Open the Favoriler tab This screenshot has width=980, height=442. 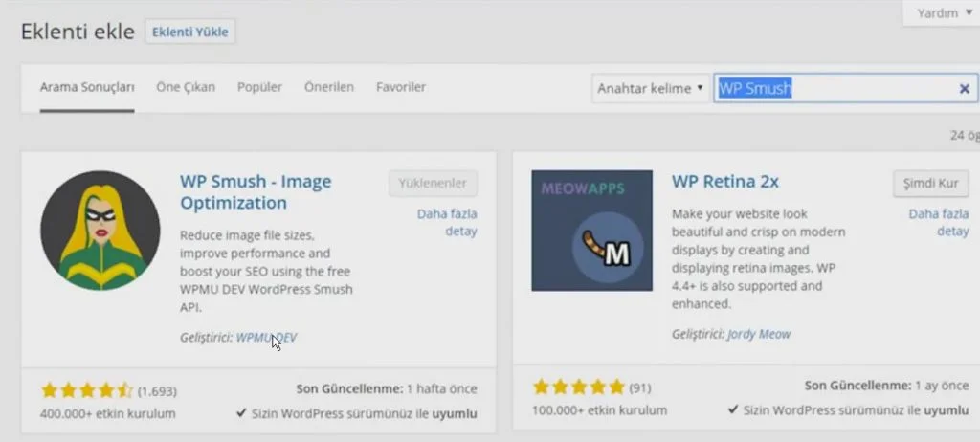coord(401,87)
